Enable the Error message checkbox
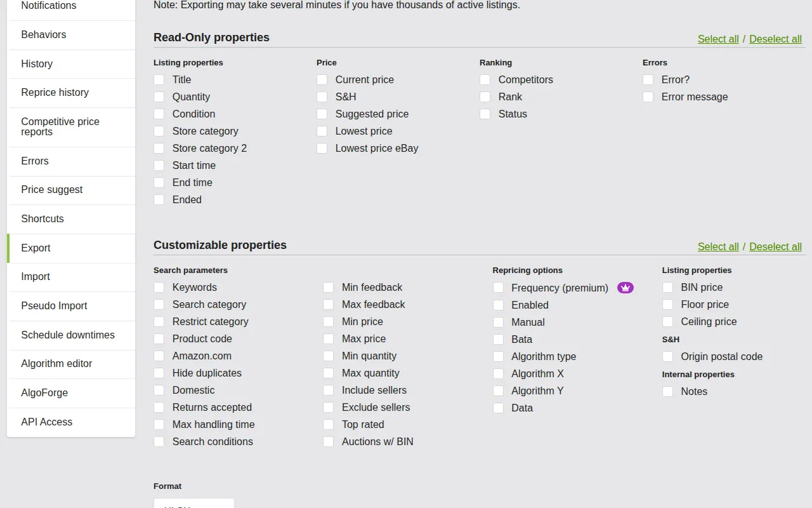 point(648,97)
